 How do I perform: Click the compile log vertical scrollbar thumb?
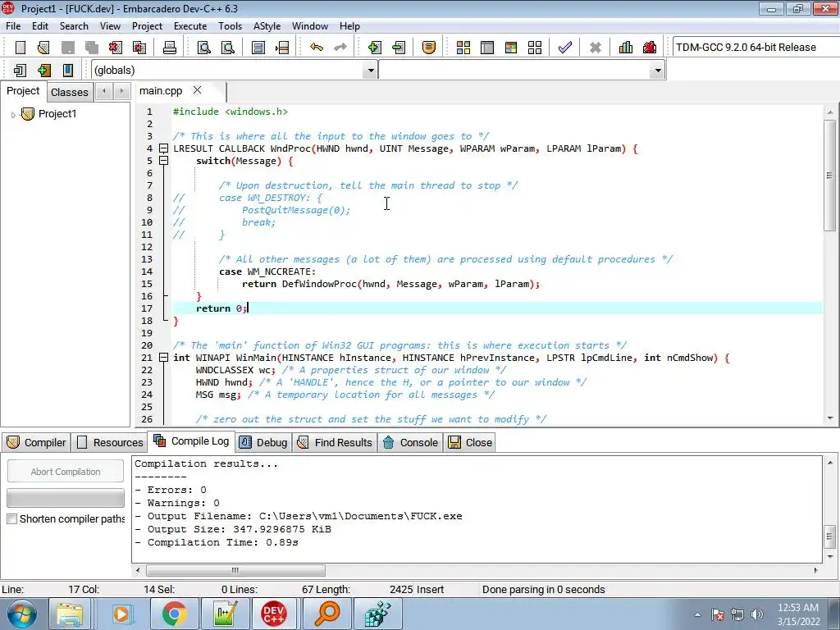[x=829, y=535]
